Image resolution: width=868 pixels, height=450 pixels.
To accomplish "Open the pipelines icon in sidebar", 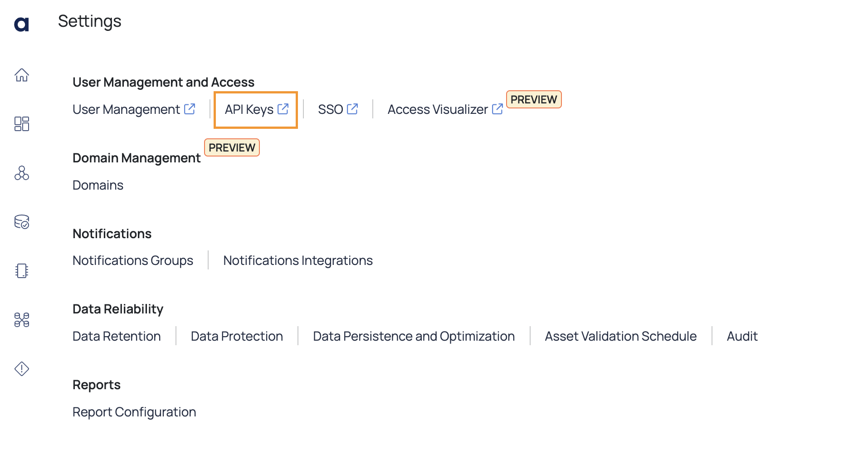I will pos(22,320).
